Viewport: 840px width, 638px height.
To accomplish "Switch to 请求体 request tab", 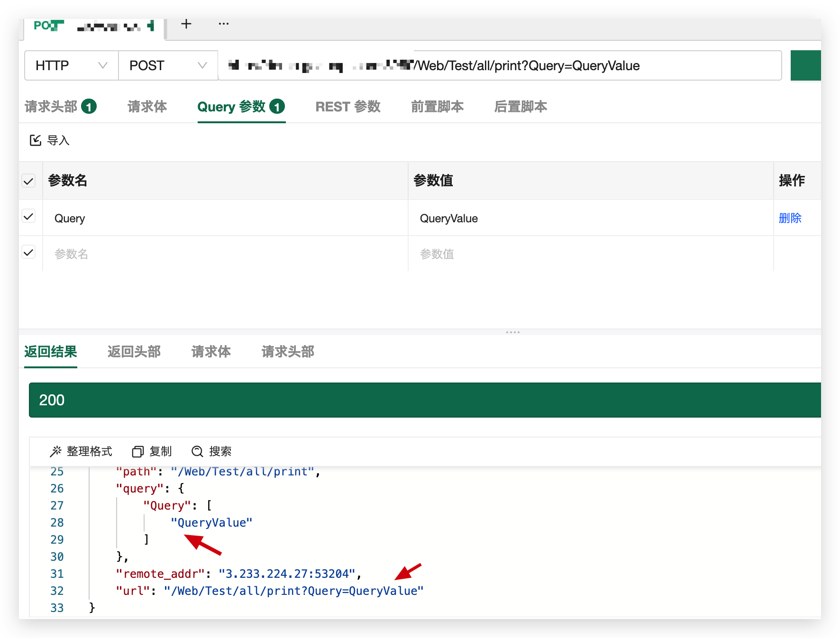I will (147, 107).
